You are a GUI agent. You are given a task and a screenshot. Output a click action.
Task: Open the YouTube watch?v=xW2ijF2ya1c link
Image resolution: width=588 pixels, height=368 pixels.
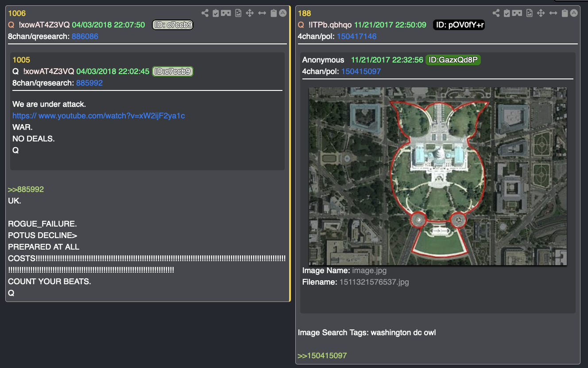point(99,116)
